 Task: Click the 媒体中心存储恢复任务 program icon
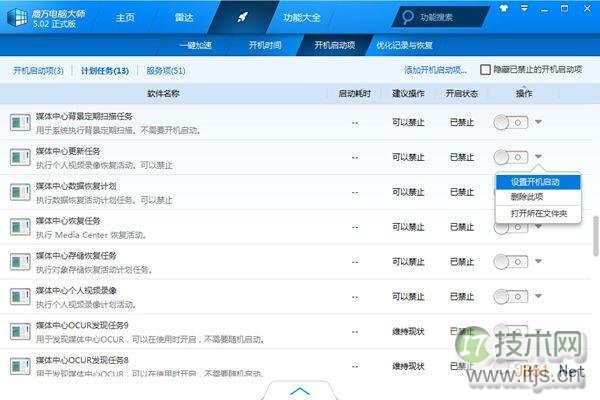click(x=20, y=261)
